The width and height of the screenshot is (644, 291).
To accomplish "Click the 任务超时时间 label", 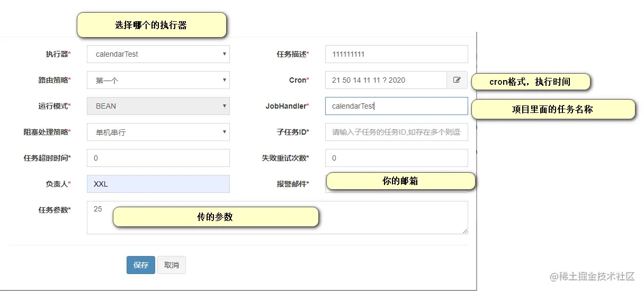I will coord(47,158).
